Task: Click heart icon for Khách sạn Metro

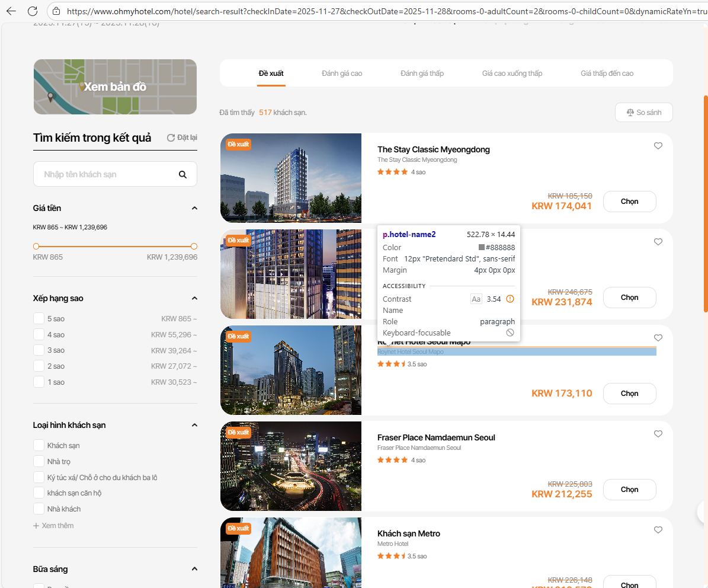Action: [x=658, y=530]
